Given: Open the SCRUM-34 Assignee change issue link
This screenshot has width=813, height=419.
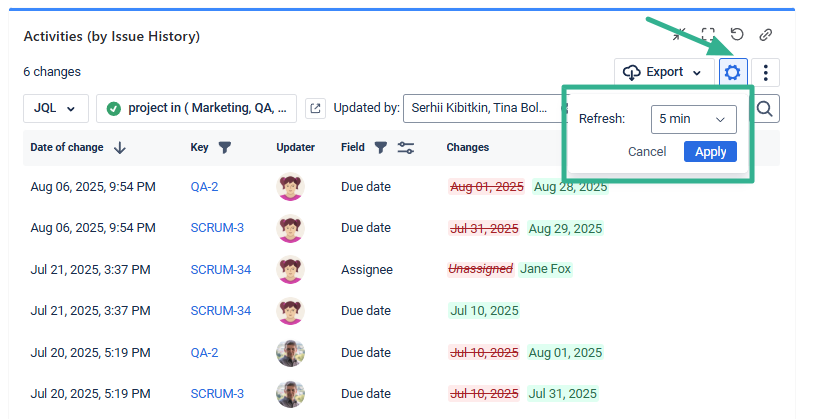Looking at the screenshot, I should (220, 269).
